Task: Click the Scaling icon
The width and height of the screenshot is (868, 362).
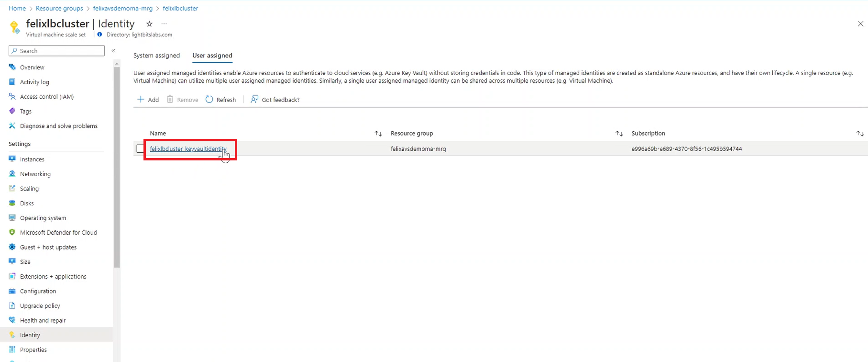Action: click(12, 188)
